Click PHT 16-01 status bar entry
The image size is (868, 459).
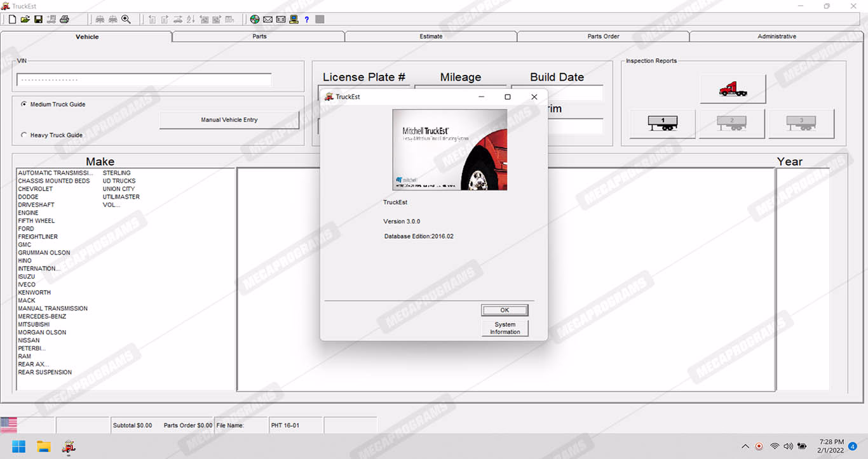click(285, 425)
